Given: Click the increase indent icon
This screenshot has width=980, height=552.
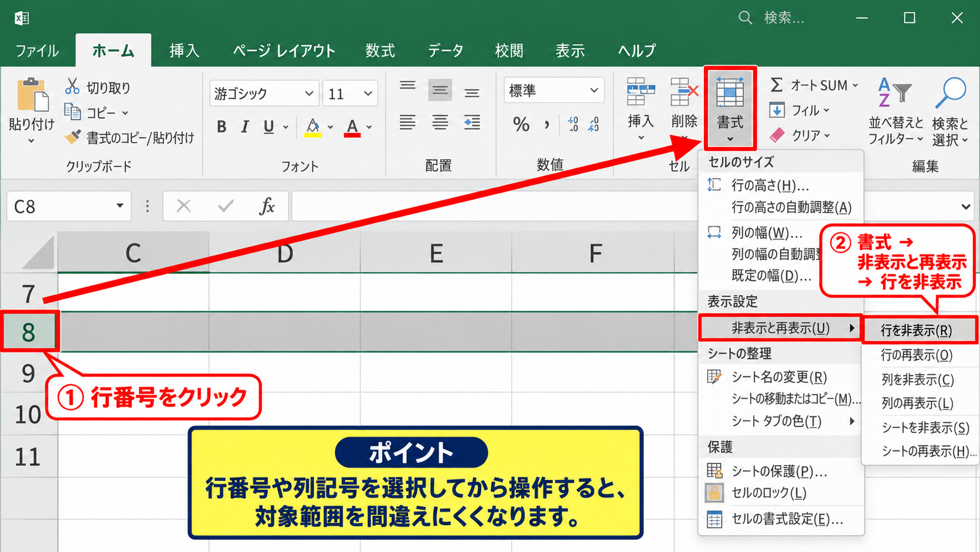Looking at the screenshot, I should 472,123.
